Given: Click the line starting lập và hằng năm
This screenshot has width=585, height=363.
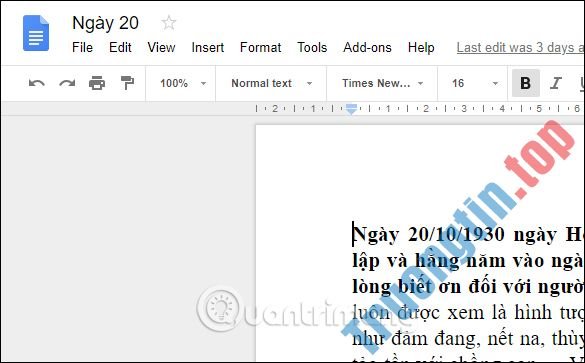Looking at the screenshot, I should (x=468, y=261).
